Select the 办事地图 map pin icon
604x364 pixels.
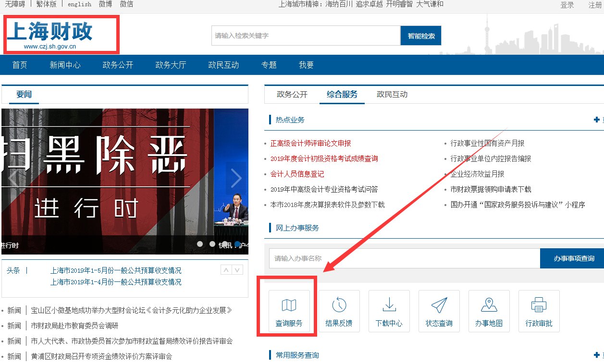tap(489, 311)
